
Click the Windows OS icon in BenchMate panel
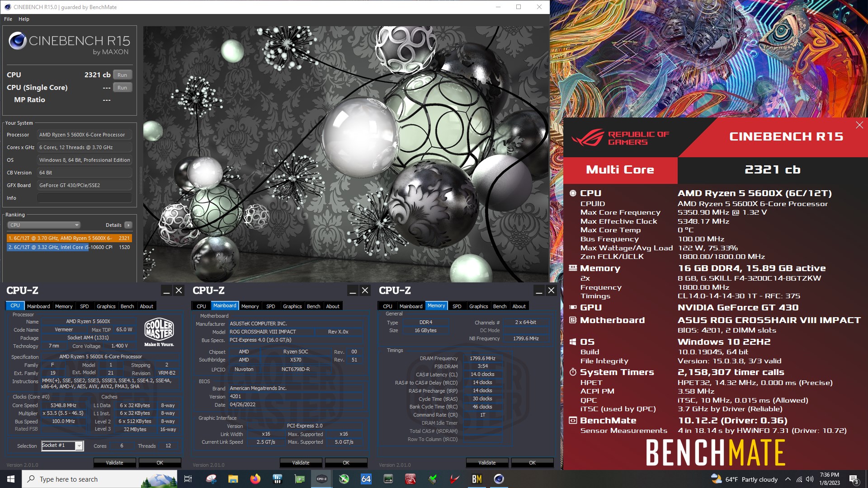coord(573,342)
